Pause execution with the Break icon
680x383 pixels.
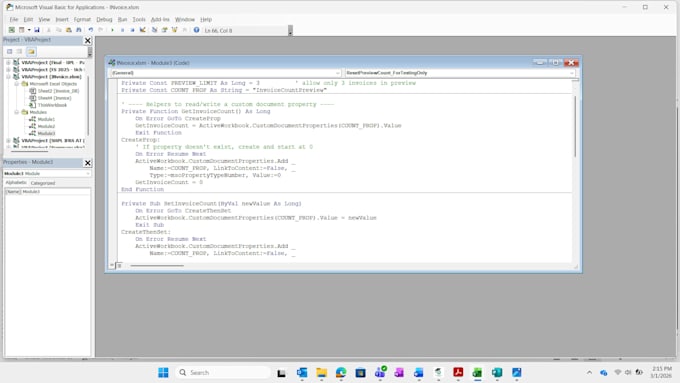(122, 30)
